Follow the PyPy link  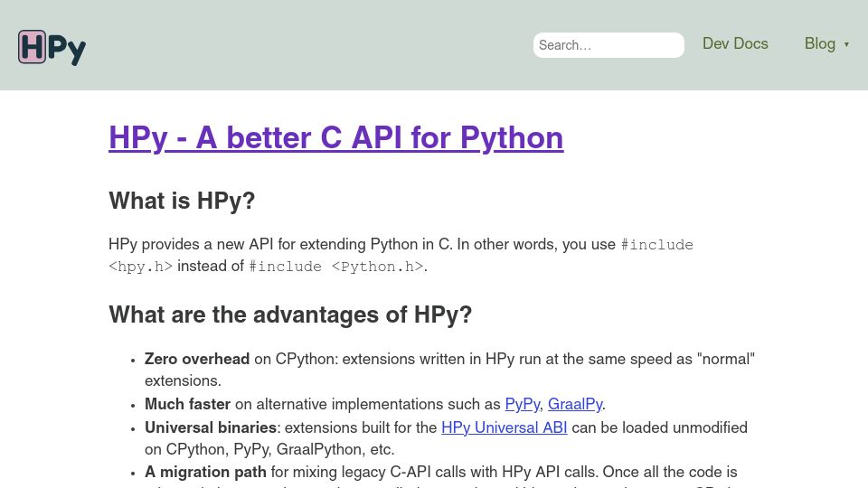522,404
